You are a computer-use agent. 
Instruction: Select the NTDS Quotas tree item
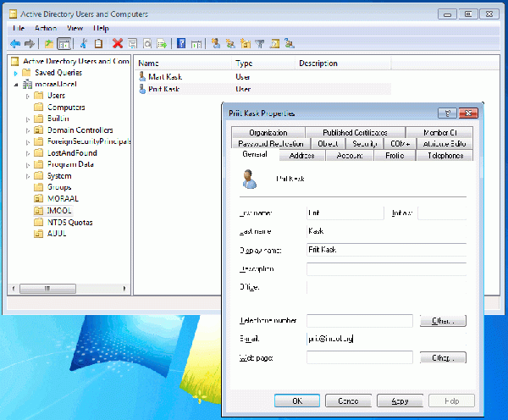click(70, 223)
